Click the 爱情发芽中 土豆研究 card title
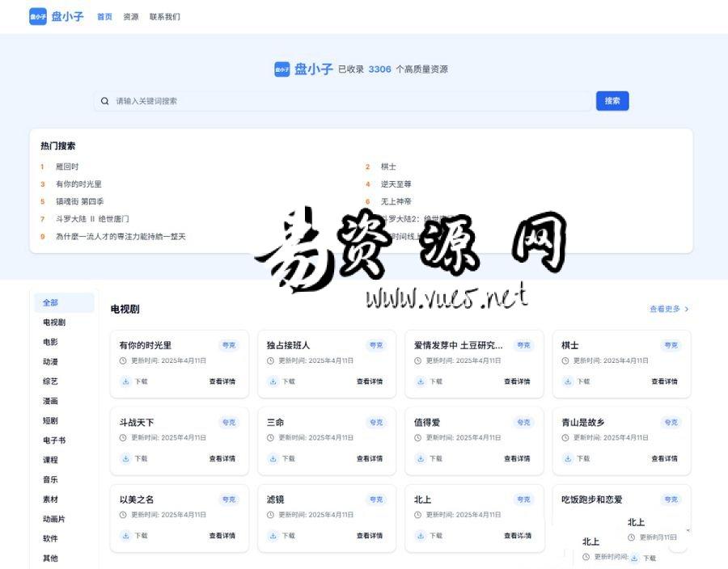The image size is (728, 569). 459,345
